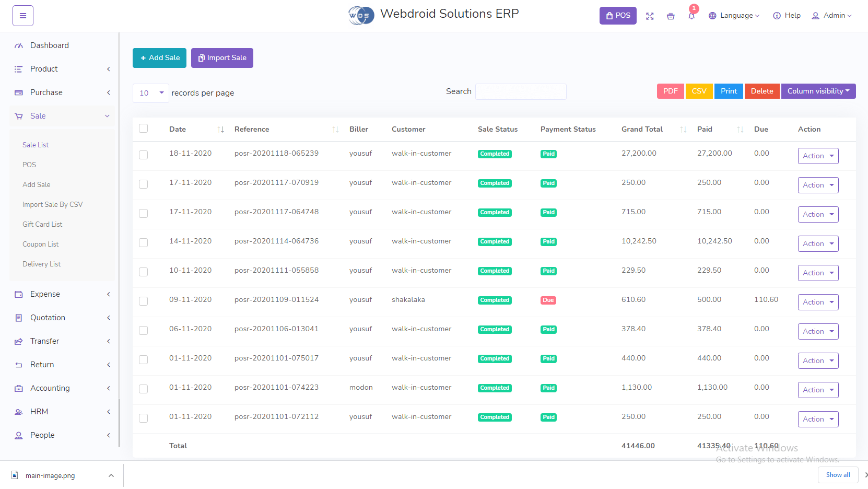Viewport: 868px width, 489px height.
Task: Click the Date column sort arrows
Action: (x=220, y=130)
